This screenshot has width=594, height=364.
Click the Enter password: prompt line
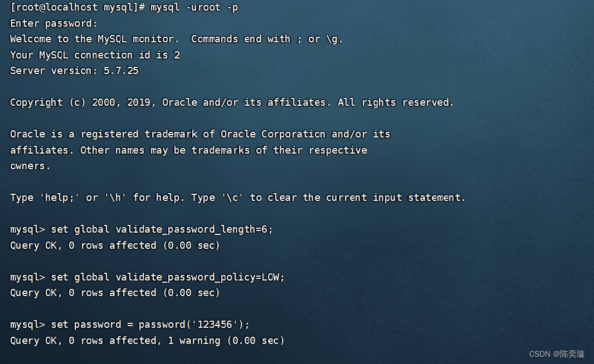53,23
